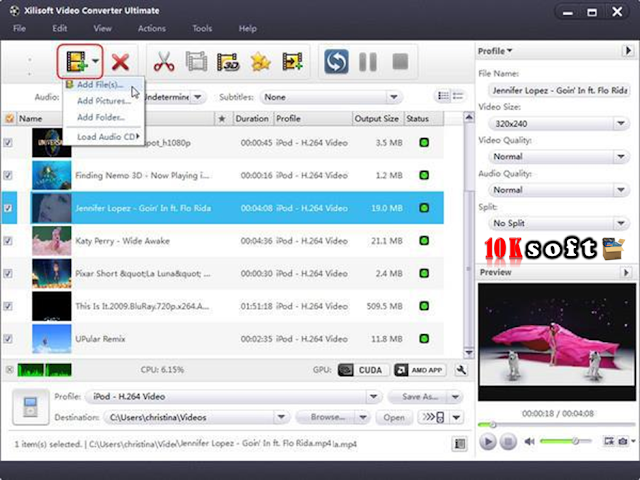This screenshot has height=480, width=640.
Task: Stop the preview playback
Action: click(x=508, y=441)
